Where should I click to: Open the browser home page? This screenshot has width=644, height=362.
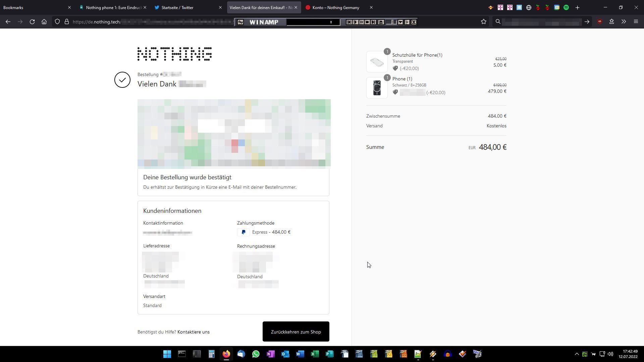(x=44, y=22)
